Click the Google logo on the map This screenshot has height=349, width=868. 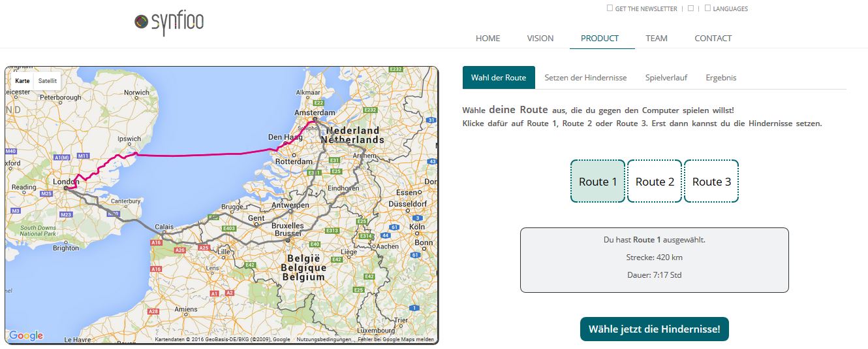click(x=26, y=336)
